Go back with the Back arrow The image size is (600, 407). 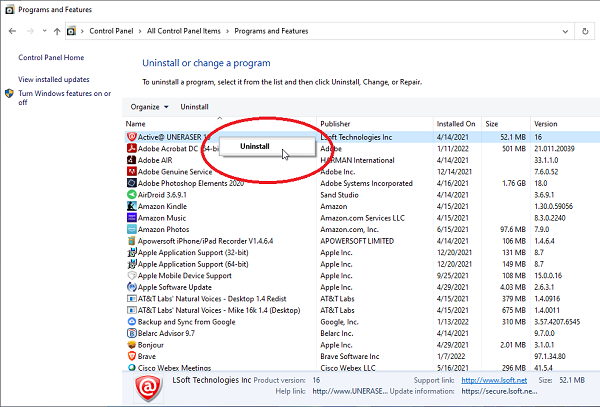12,31
